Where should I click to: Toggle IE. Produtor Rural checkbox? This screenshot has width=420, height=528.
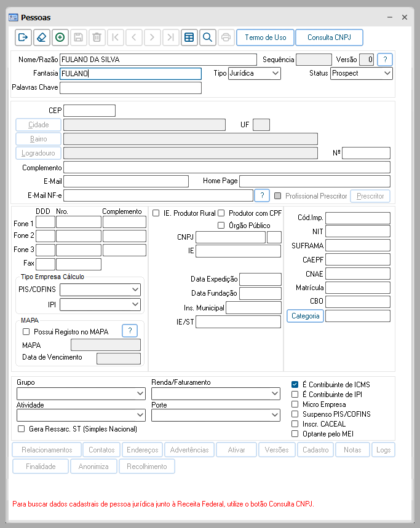point(156,213)
